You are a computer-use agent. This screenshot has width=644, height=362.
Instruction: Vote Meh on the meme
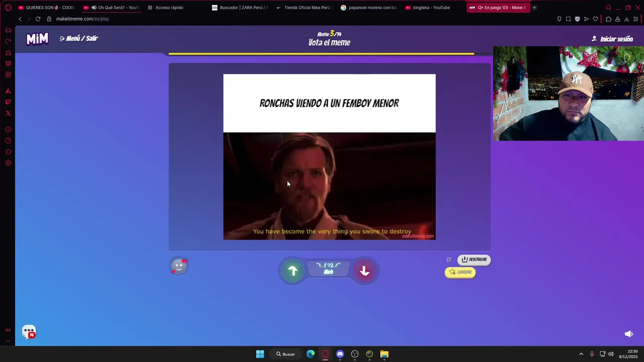[329, 268]
